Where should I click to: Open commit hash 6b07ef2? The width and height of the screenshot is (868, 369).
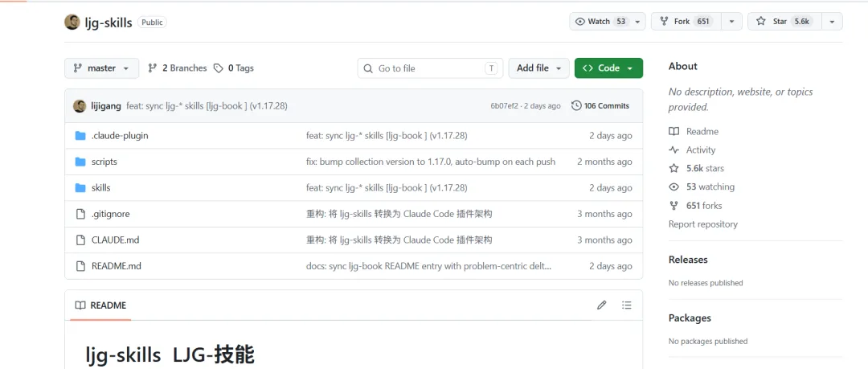click(504, 106)
